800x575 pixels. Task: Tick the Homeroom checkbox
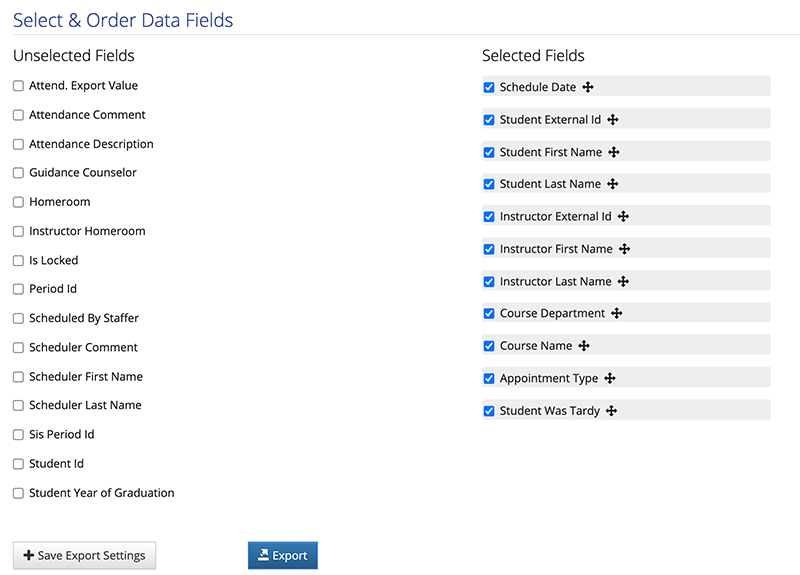tap(18, 202)
